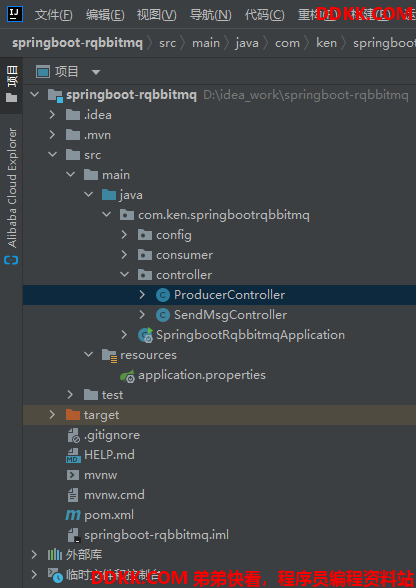The height and width of the screenshot is (588, 416).
Task: Select the ProducerController class icon
Action: tap(163, 295)
